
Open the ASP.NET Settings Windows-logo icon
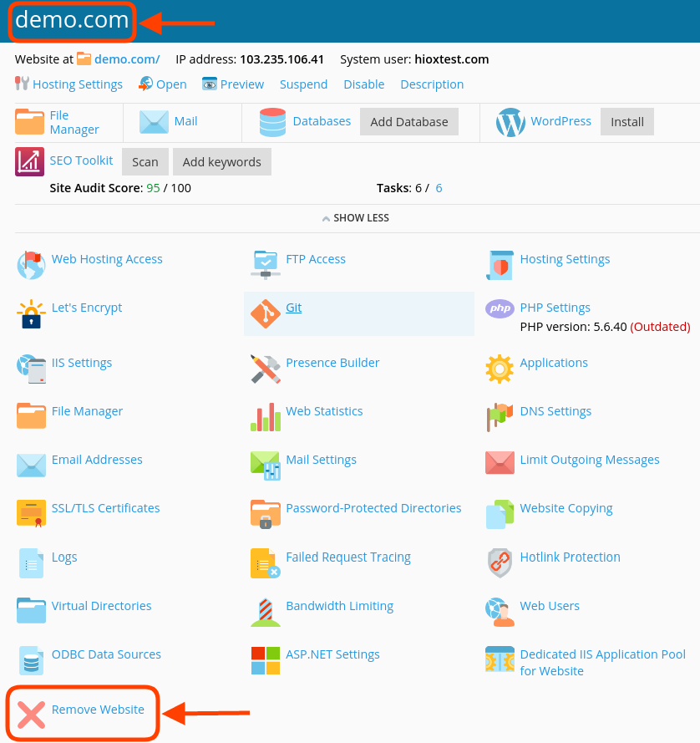266,660
